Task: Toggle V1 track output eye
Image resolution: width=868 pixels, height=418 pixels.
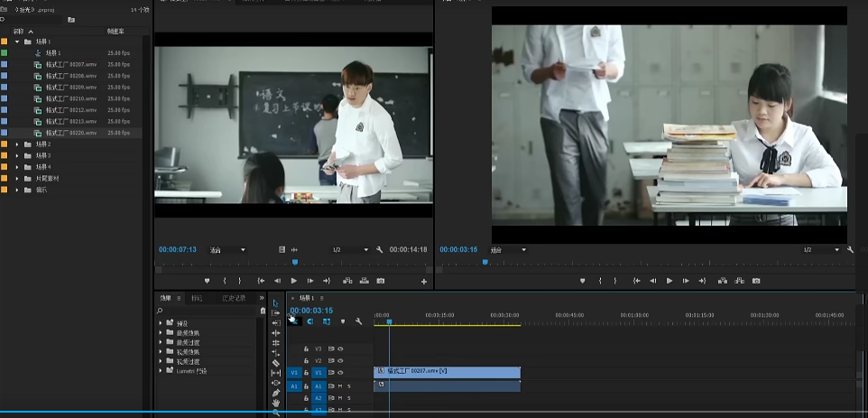Action: 340,373
